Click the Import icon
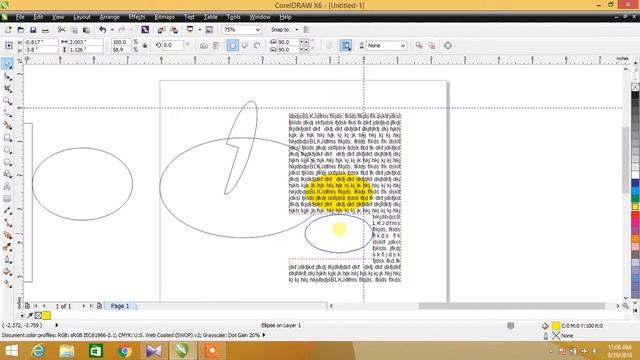640x360 pixels. [x=161, y=30]
